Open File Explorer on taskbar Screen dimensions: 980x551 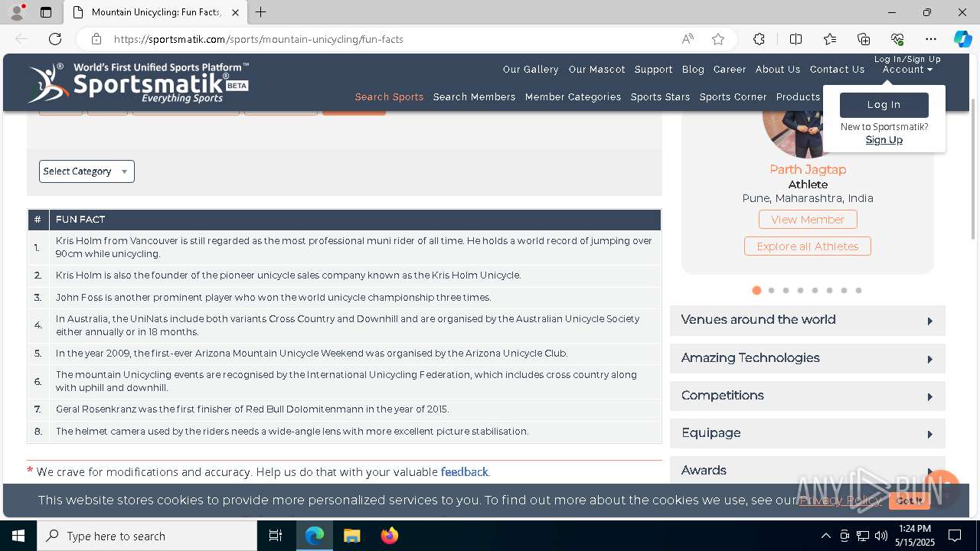click(351, 536)
